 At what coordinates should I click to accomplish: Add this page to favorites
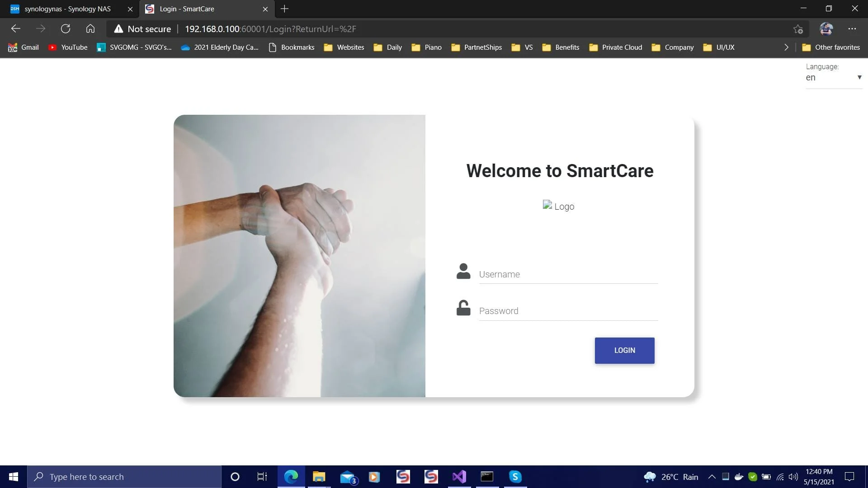798,29
